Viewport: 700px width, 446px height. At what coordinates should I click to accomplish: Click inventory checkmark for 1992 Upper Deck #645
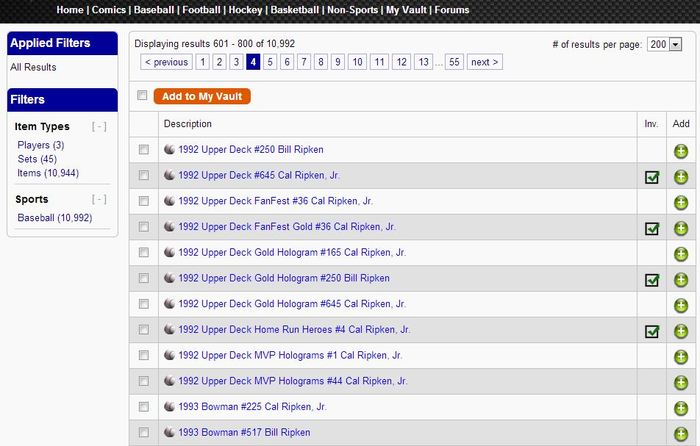click(652, 177)
